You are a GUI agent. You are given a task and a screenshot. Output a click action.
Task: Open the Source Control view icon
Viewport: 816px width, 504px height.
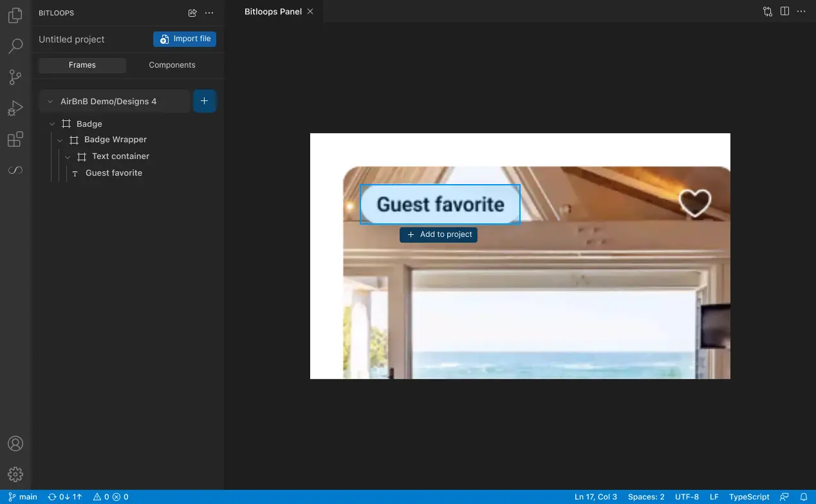(15, 77)
